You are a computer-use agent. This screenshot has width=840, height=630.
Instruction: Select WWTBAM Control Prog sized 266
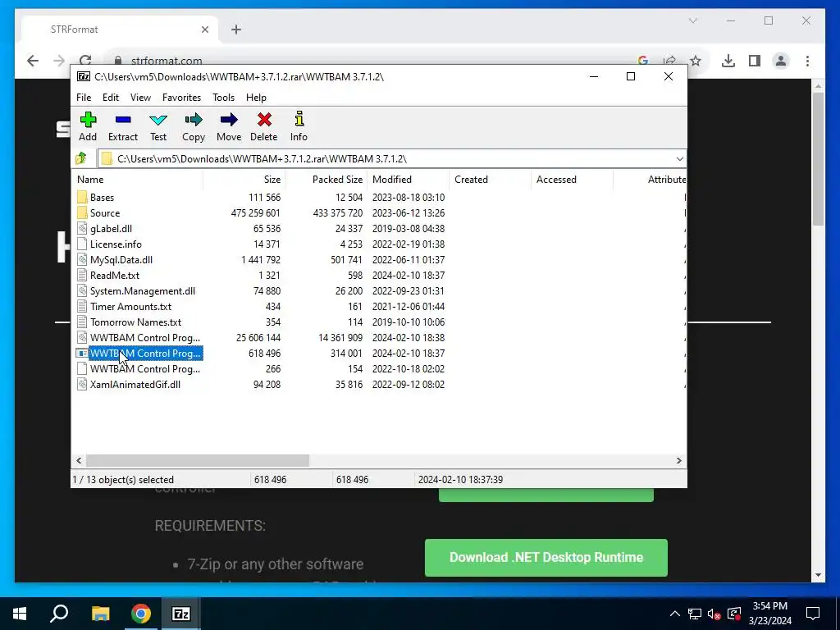pos(144,368)
